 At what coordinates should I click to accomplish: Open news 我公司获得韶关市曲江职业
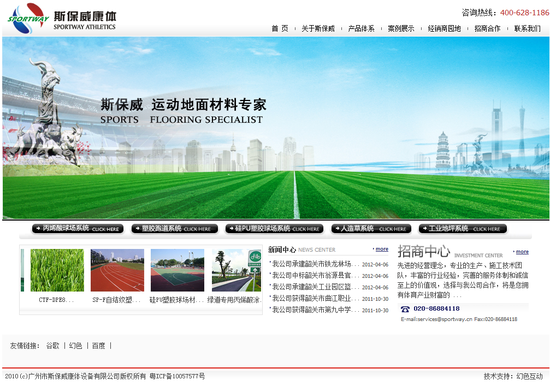click(x=315, y=299)
